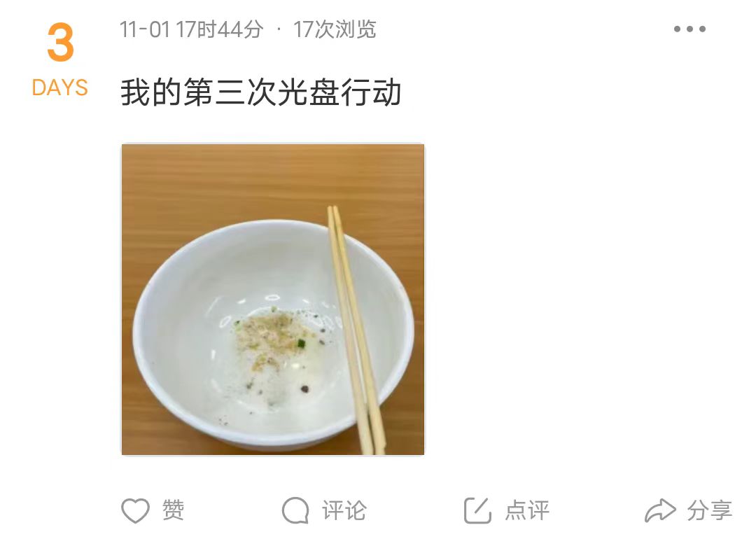
Task: Click the 赞 like label
Action: [x=173, y=510]
